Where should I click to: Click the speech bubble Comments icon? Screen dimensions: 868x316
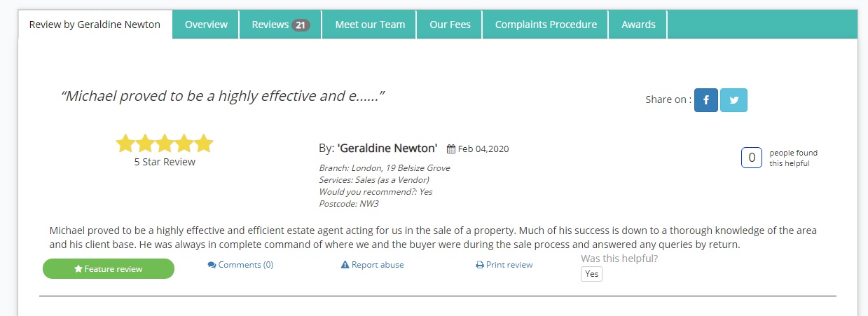click(x=212, y=265)
